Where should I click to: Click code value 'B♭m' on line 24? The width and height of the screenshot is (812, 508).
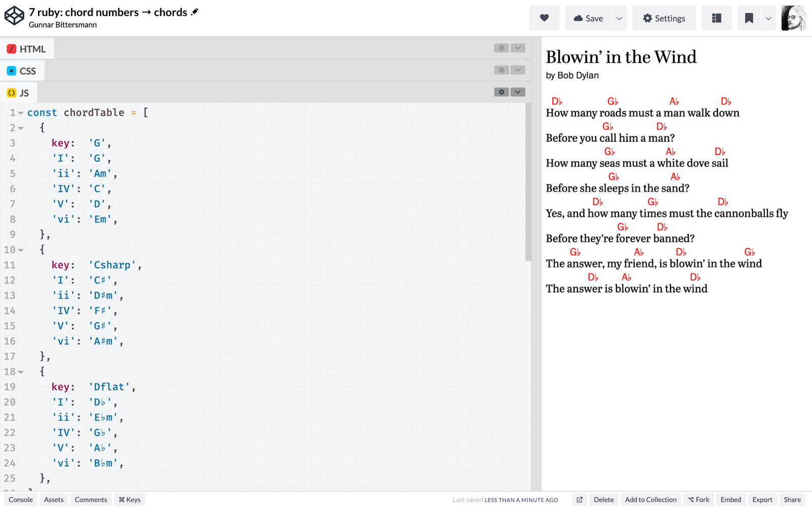click(103, 463)
